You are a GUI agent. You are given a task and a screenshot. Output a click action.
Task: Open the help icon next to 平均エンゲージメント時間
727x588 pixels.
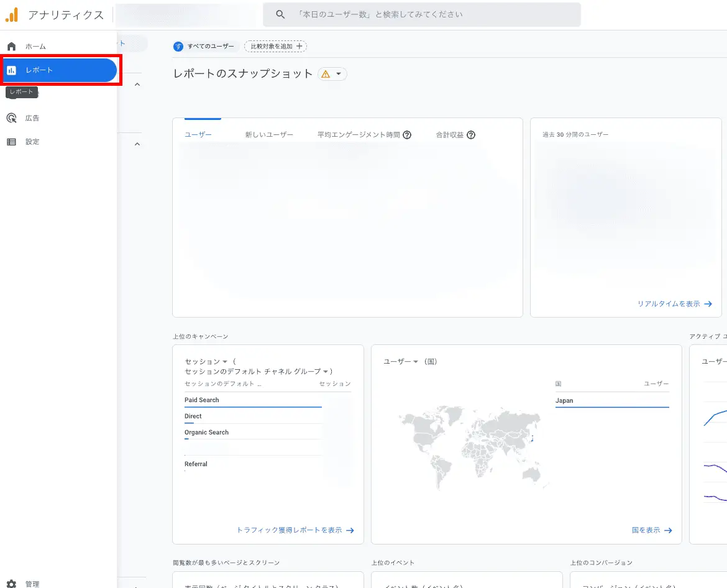(406, 134)
